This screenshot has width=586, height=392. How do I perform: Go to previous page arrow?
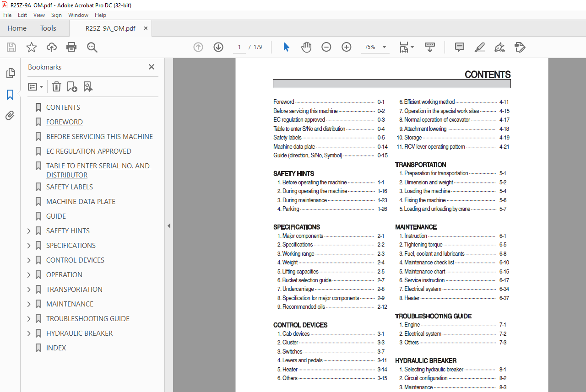coord(198,47)
